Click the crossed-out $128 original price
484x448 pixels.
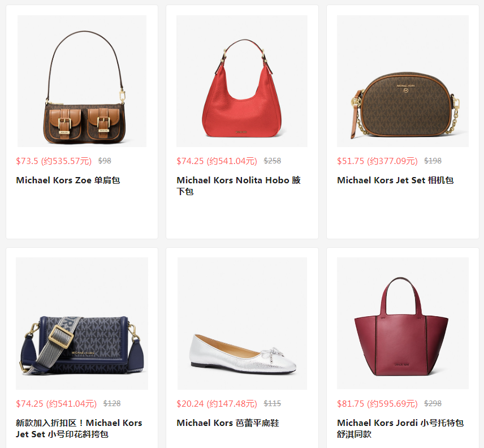[112, 403]
